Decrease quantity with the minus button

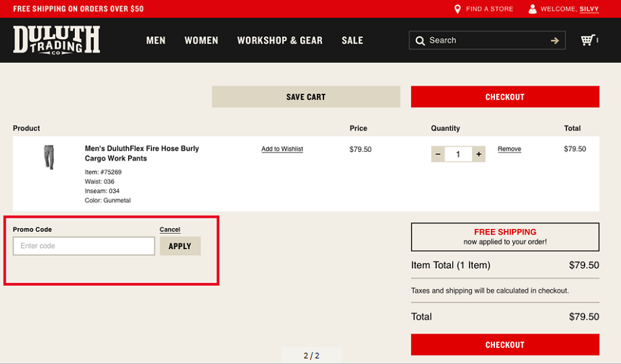pyautogui.click(x=438, y=154)
